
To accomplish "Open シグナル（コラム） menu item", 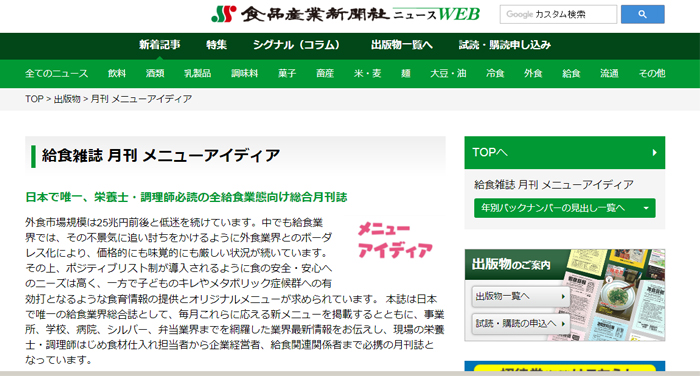I will 296,45.
